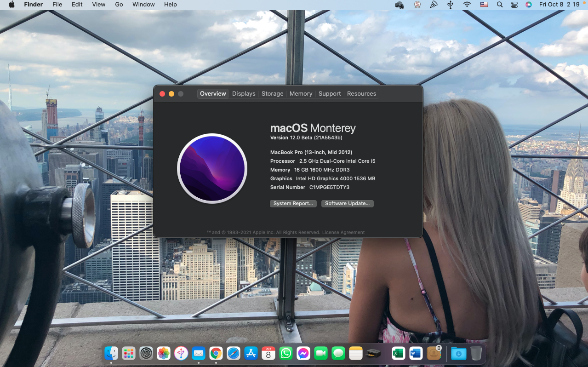
Task: Switch to the Resources tab
Action: pyautogui.click(x=361, y=93)
